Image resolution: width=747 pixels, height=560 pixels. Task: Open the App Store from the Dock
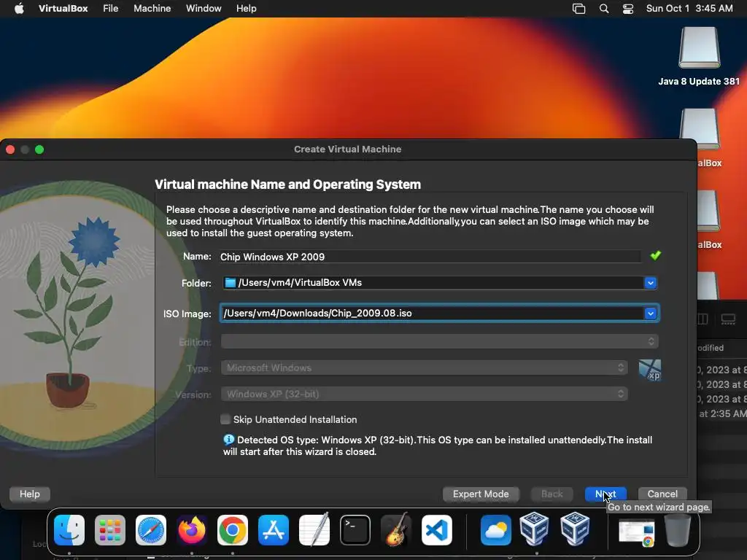(274, 529)
